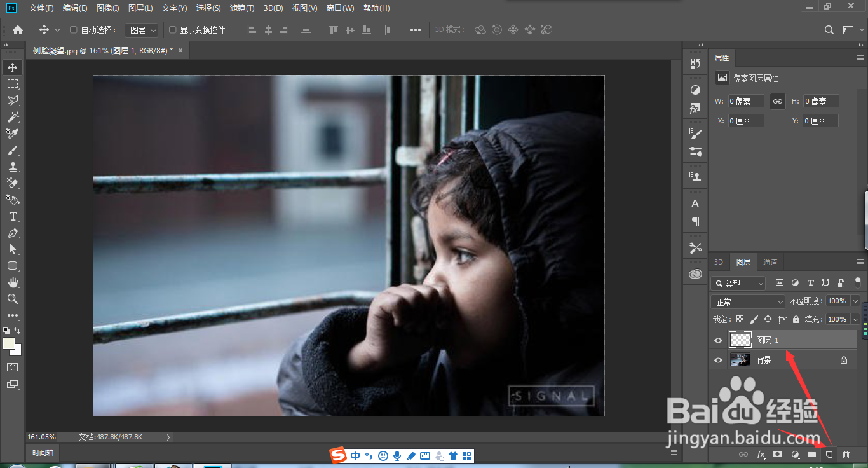The height and width of the screenshot is (468, 868).
Task: Open the Character panel icon
Action: (x=695, y=203)
